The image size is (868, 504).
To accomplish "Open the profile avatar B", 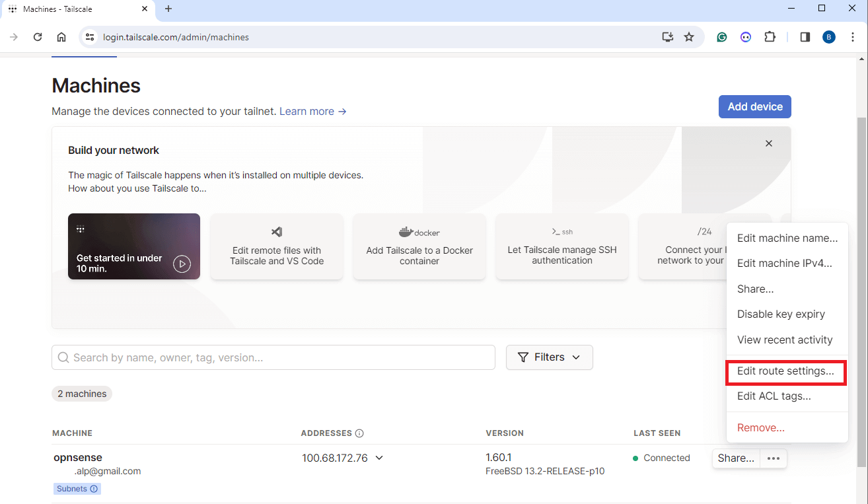I will [x=829, y=37].
